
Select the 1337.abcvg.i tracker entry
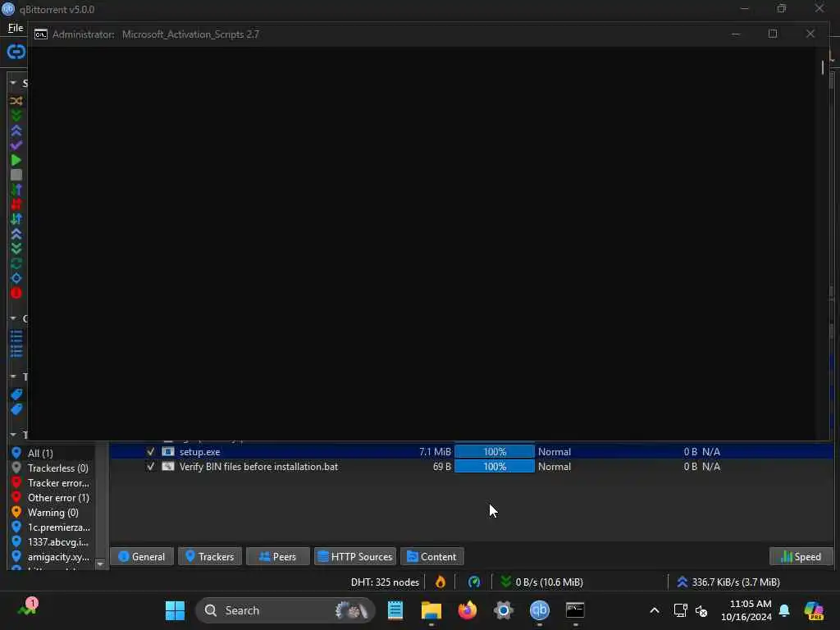click(58, 542)
